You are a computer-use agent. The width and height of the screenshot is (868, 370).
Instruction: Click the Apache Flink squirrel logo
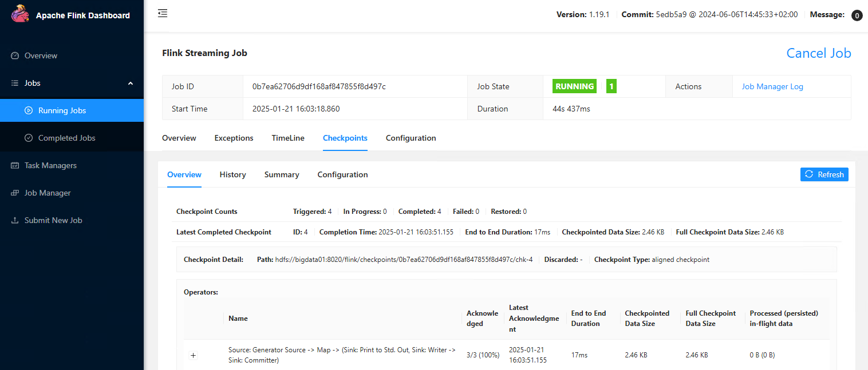click(x=21, y=14)
